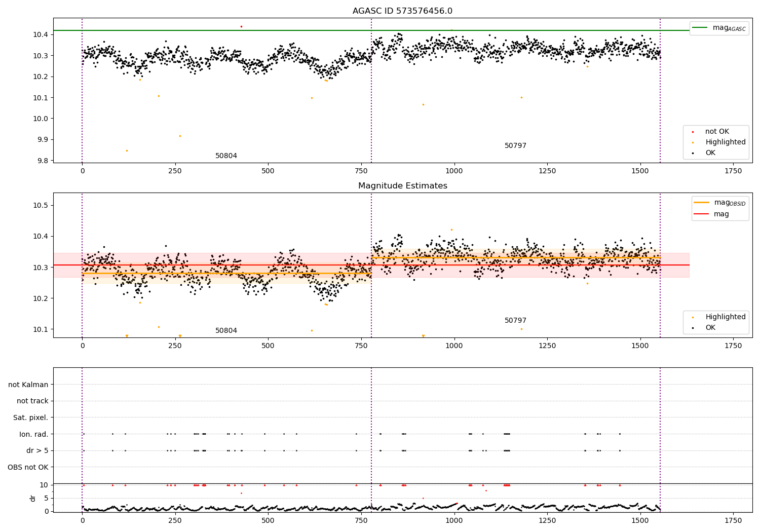This screenshot has width=760, height=532.
Task: Click the green line swatch in mag AGASC legend
Action: point(700,28)
